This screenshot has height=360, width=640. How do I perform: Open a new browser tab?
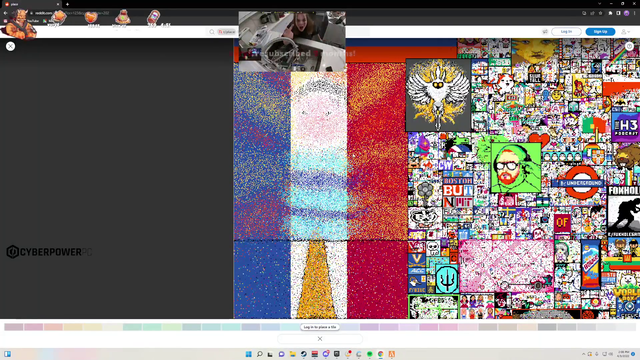tap(67, 4)
